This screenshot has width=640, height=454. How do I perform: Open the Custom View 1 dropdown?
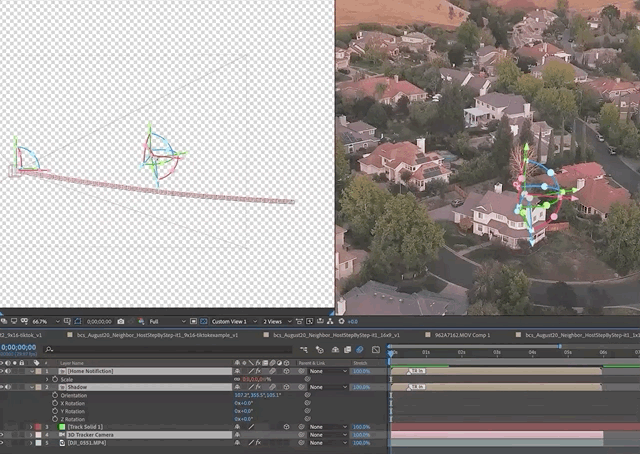point(234,322)
